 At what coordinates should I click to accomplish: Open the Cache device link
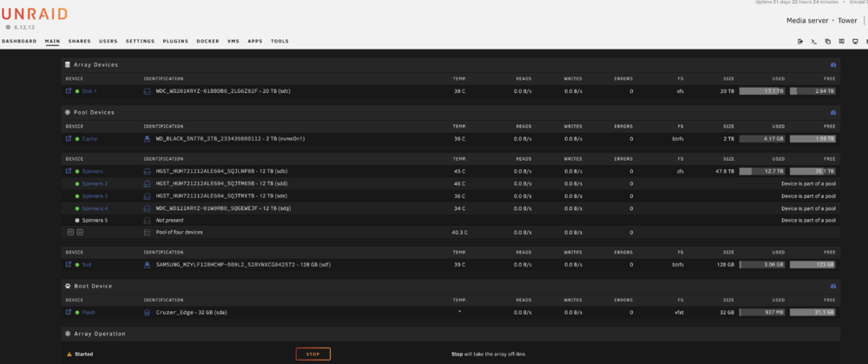pos(89,139)
